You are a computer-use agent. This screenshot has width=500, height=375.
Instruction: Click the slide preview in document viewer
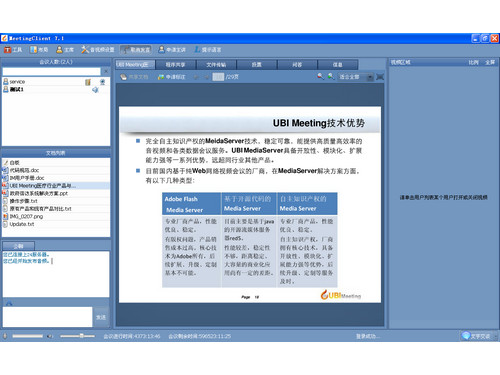tap(250, 204)
